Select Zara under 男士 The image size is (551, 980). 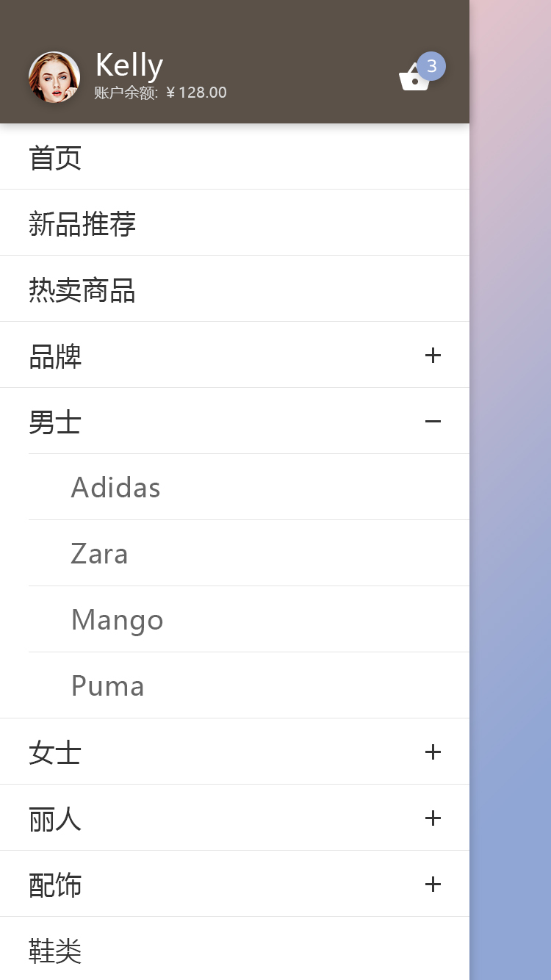coord(249,553)
